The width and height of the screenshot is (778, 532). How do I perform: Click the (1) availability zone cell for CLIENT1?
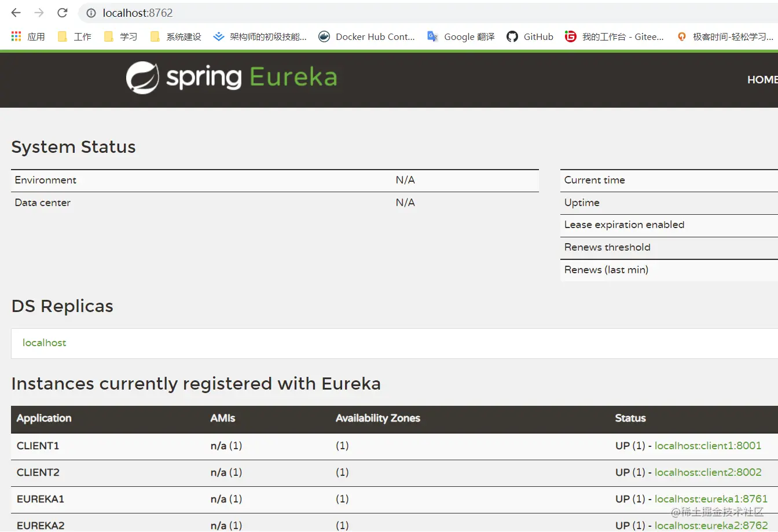point(342,446)
